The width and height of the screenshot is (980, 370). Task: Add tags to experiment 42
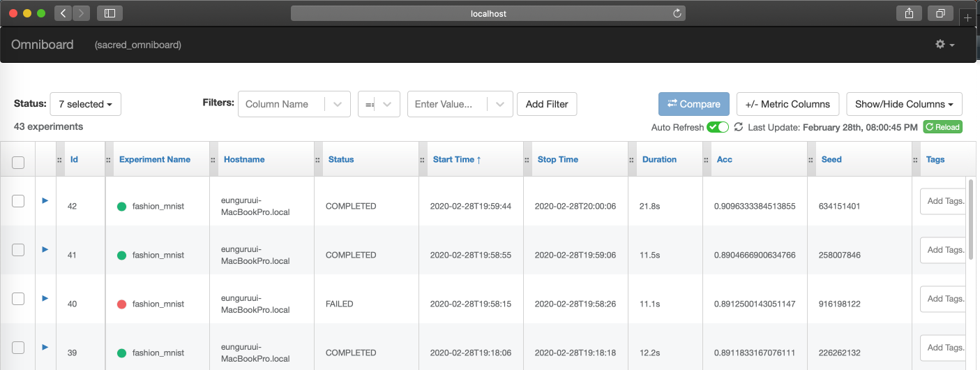tap(943, 201)
